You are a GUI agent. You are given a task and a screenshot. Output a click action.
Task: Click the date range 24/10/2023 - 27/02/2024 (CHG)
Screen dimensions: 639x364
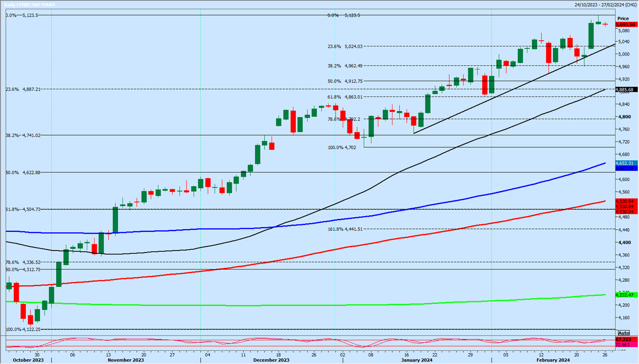(605, 5)
